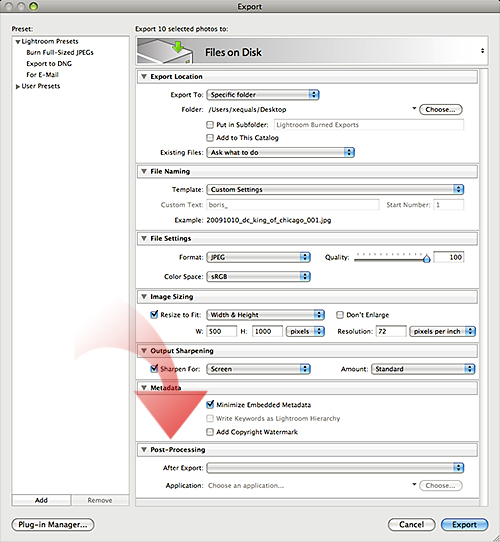The image size is (500, 542).
Task: Click the example filename 20091010_dc_king_of_chicago_001.jpg
Action: pos(269,220)
